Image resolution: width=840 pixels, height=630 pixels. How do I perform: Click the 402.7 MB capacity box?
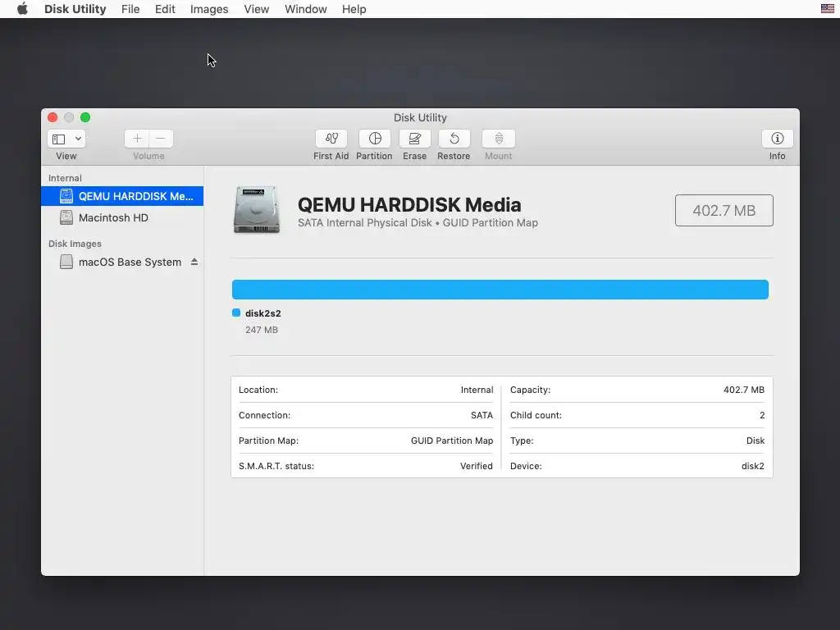pos(724,210)
